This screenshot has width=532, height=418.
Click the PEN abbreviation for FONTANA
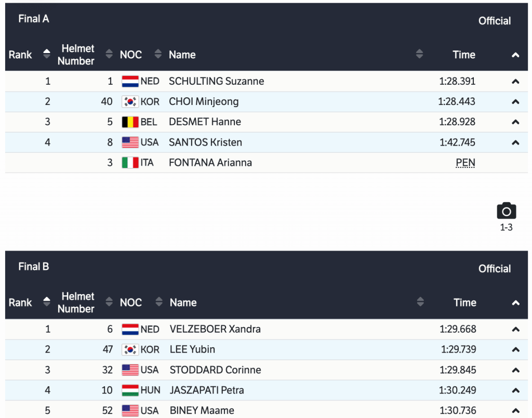pyautogui.click(x=465, y=163)
